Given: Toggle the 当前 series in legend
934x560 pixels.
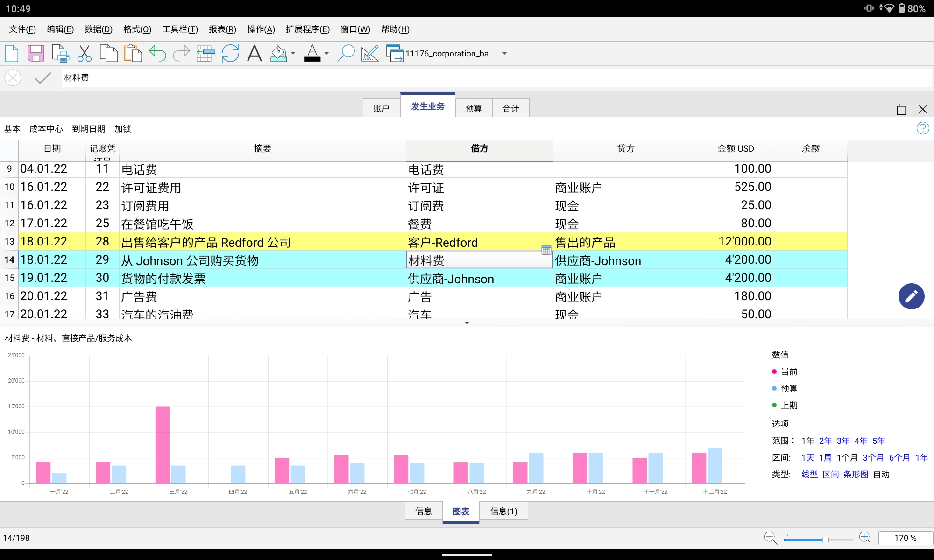Looking at the screenshot, I should tap(785, 371).
